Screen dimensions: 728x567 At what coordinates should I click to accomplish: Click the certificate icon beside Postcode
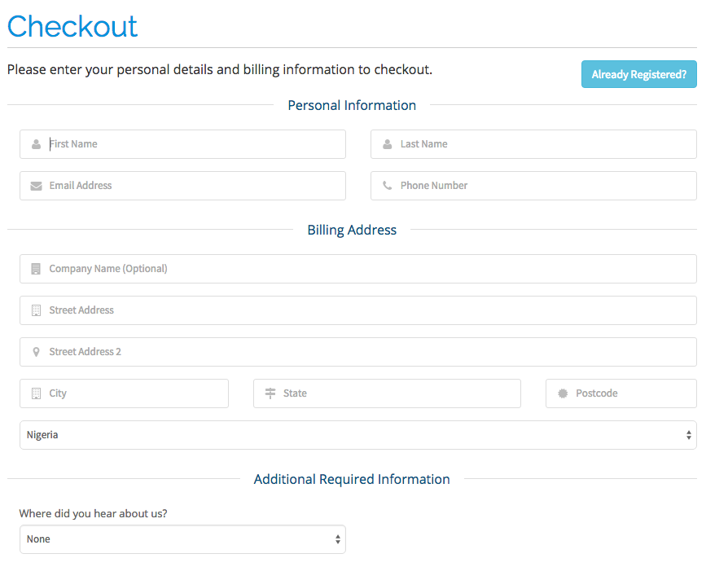[x=562, y=393]
